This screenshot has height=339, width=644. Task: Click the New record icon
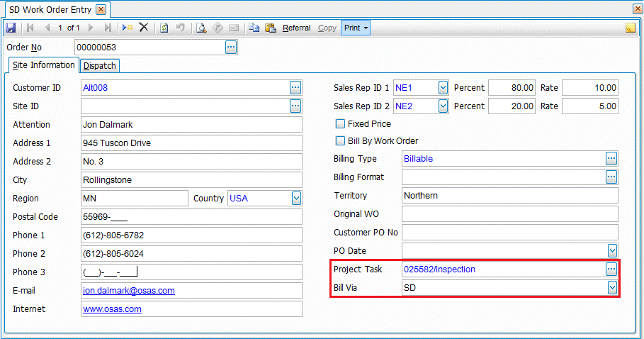(127, 28)
